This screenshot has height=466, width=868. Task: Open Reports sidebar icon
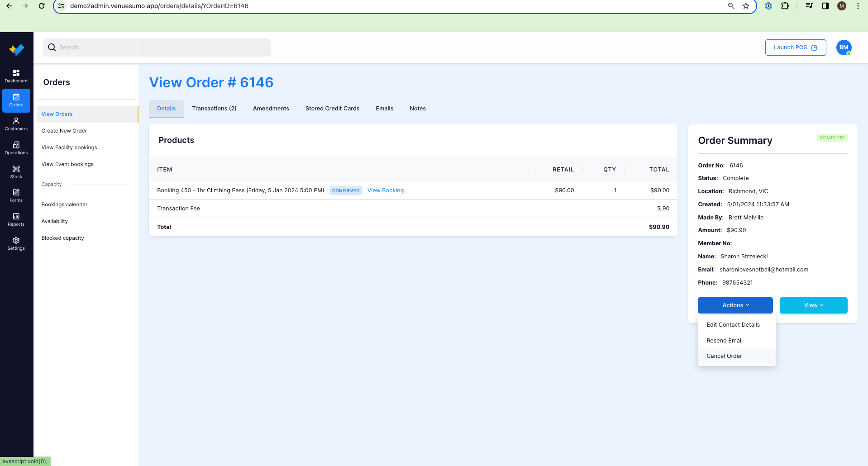click(x=16, y=219)
